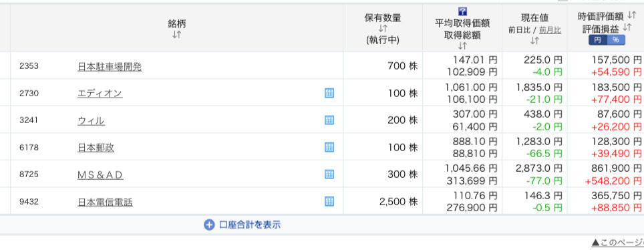Expand 口座合計を表示 account totals
Image resolution: width=644 pixels, height=250 pixels.
click(250, 225)
